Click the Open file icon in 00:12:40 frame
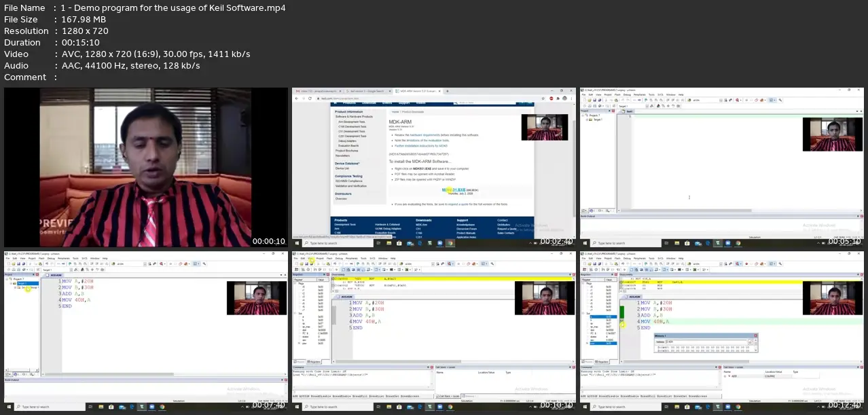 click(x=590, y=264)
